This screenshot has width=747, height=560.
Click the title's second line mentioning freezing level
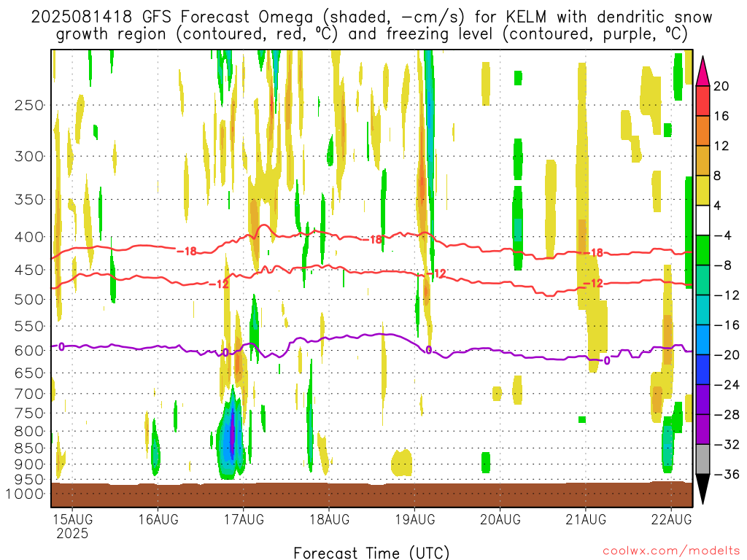point(371,34)
